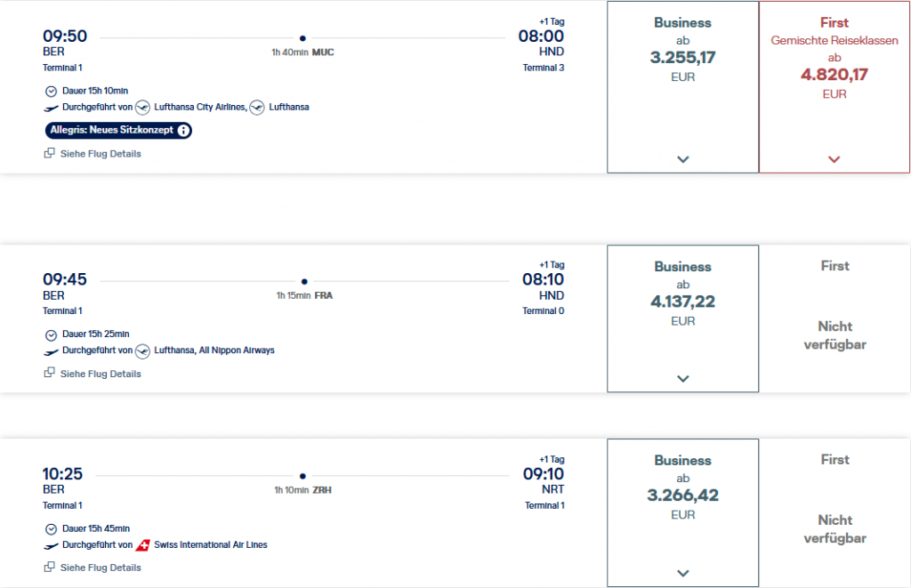
Task: Click Swiss International Air Lines logo
Action: point(143,545)
